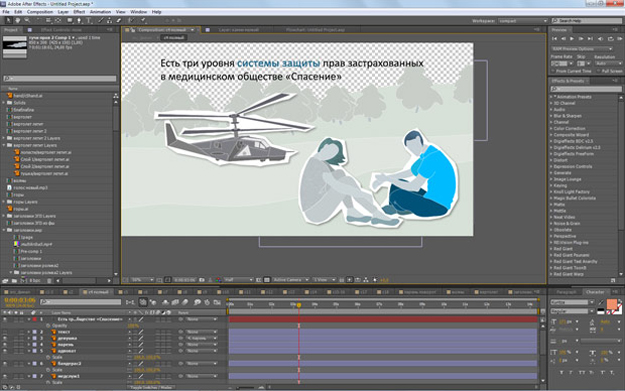Screen dimensions: 625x391
Task: Select the Hand tool in toolbar
Action: 18,20
